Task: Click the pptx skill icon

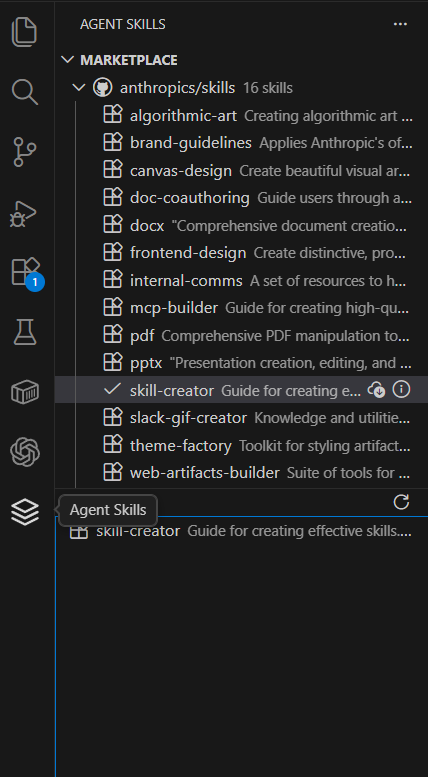Action: coord(112,362)
